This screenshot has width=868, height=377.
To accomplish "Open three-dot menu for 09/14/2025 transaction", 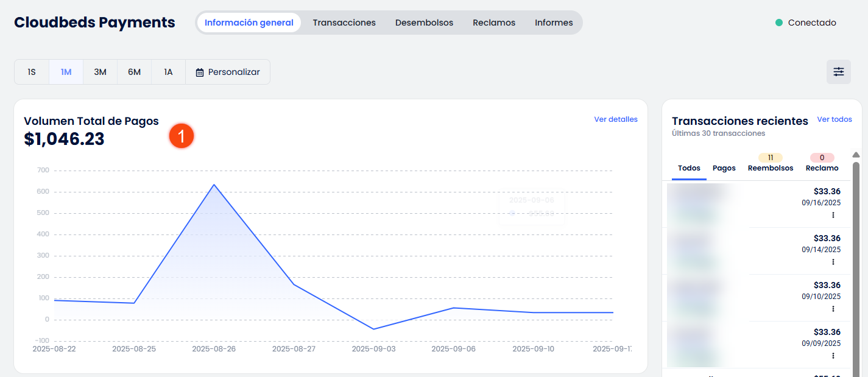I will (833, 262).
